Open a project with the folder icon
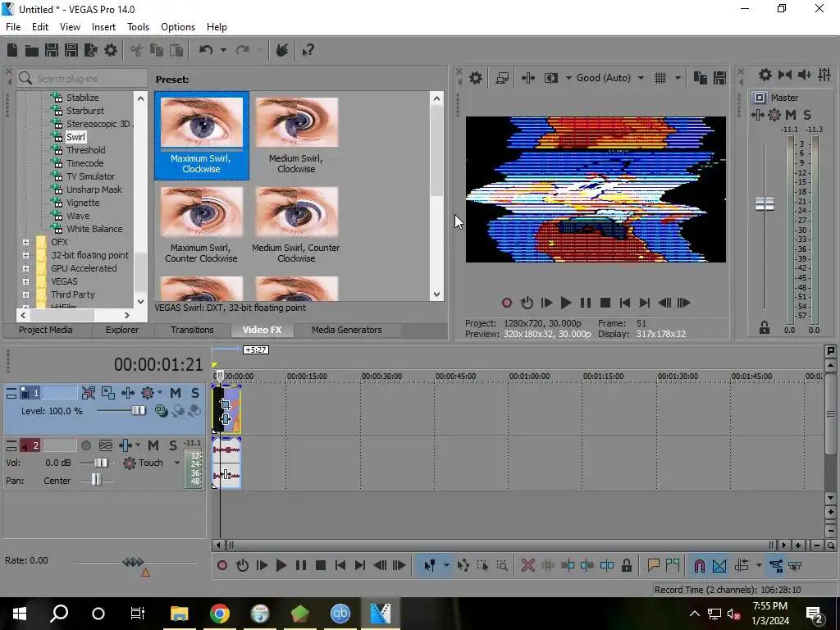This screenshot has height=630, width=840. [32, 50]
